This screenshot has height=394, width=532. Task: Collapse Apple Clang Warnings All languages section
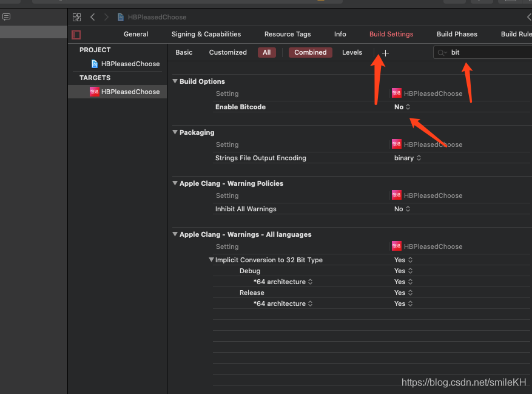[x=175, y=234]
